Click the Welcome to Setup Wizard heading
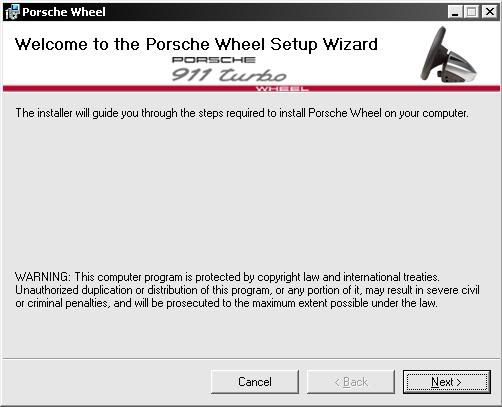Screen dimensions: 502x407 pos(196,44)
